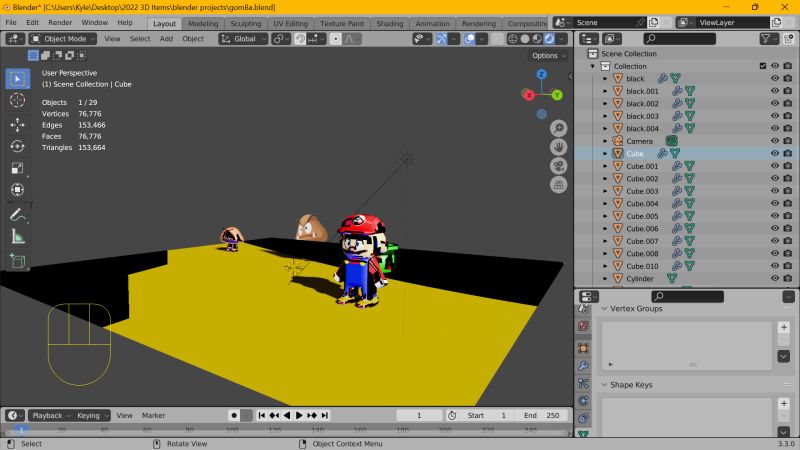Jump to the timeline start
Screen dimensions: 800x450
click(262, 415)
